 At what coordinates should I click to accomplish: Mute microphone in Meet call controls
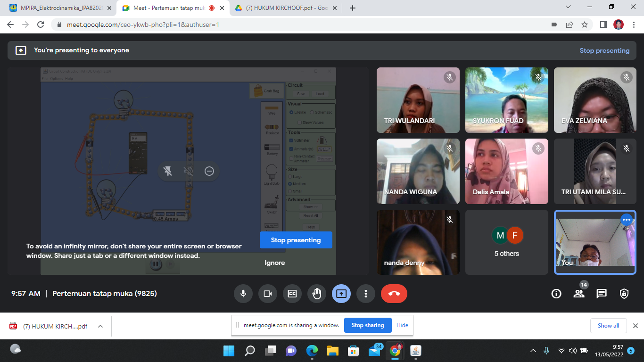[x=243, y=294]
